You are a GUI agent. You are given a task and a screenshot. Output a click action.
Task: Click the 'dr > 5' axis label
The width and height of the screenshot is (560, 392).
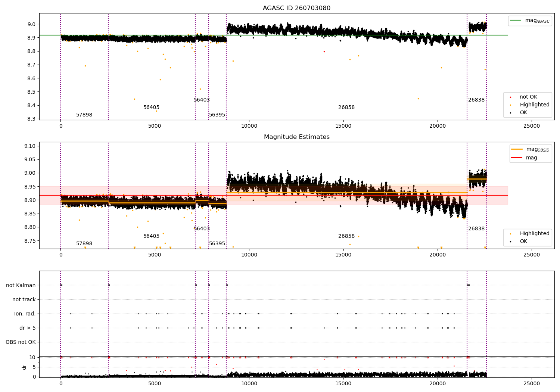pyautogui.click(x=28, y=328)
